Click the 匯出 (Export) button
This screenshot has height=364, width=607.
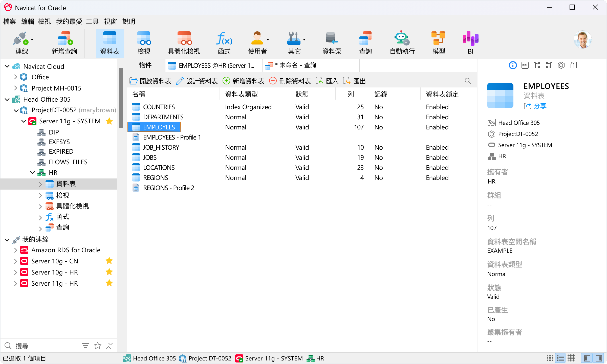click(354, 81)
